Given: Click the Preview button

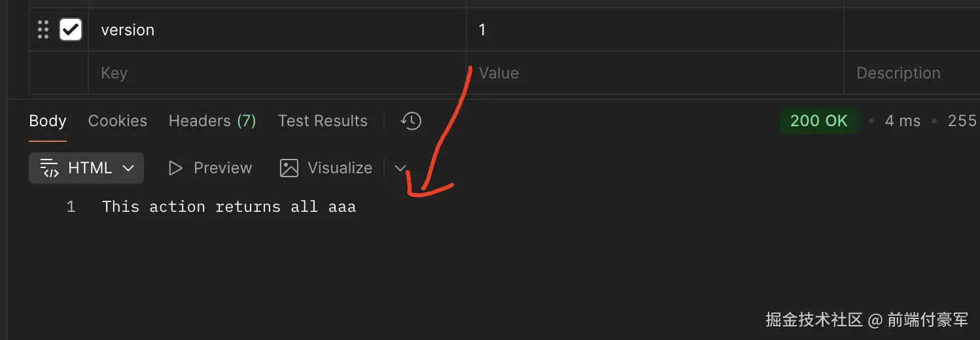Looking at the screenshot, I should click(210, 168).
